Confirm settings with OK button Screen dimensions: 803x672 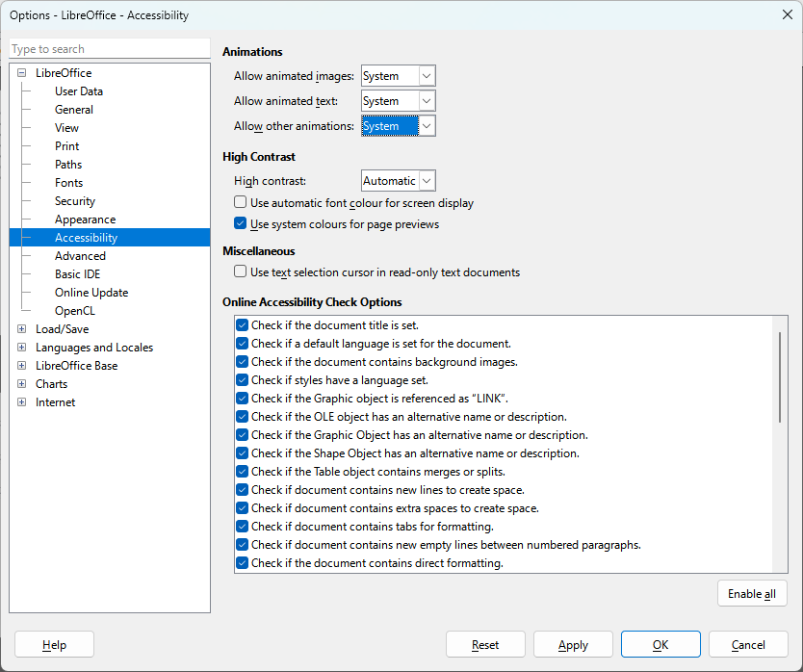point(661,644)
